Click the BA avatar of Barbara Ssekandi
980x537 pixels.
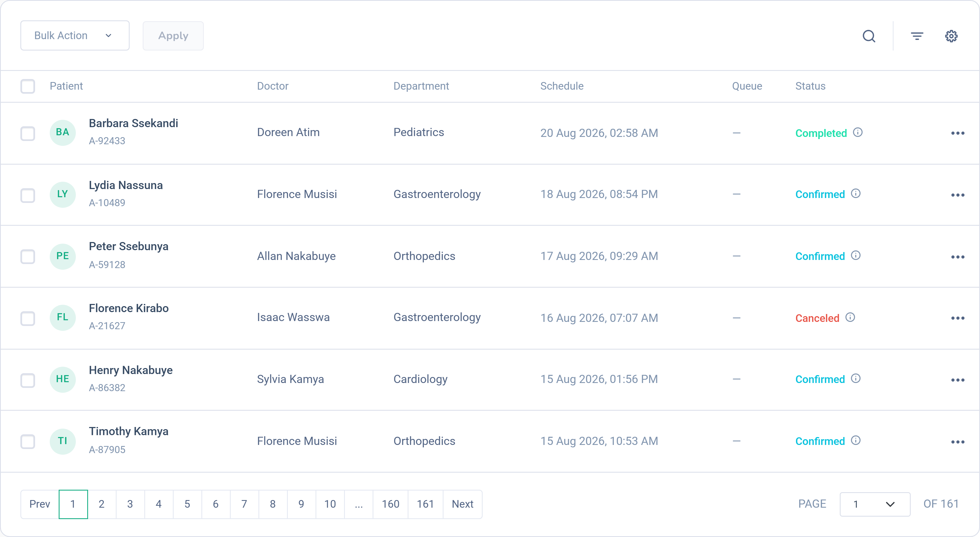(63, 132)
